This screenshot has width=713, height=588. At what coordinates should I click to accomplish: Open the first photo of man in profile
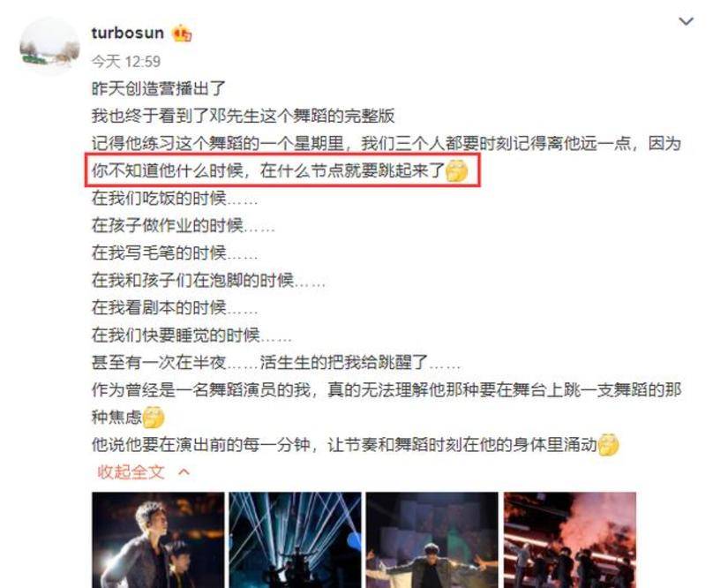(x=158, y=539)
